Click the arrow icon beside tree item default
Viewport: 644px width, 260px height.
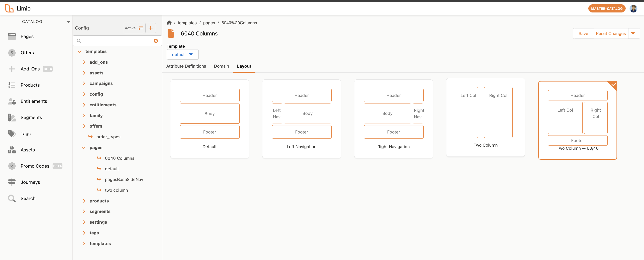click(99, 169)
